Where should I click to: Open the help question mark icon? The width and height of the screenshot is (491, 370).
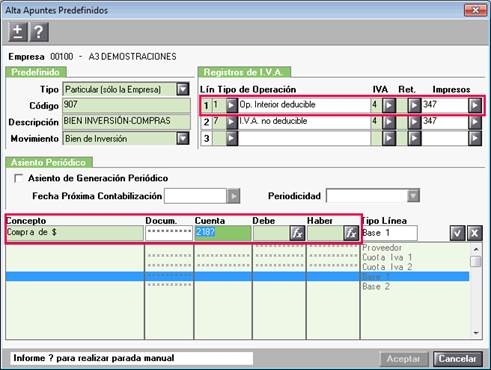tap(39, 32)
